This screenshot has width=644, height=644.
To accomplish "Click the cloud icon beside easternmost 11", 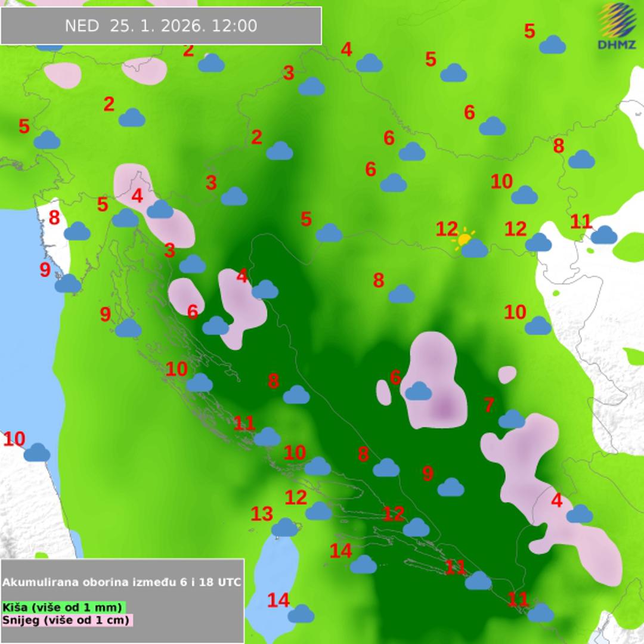I will 604,235.
